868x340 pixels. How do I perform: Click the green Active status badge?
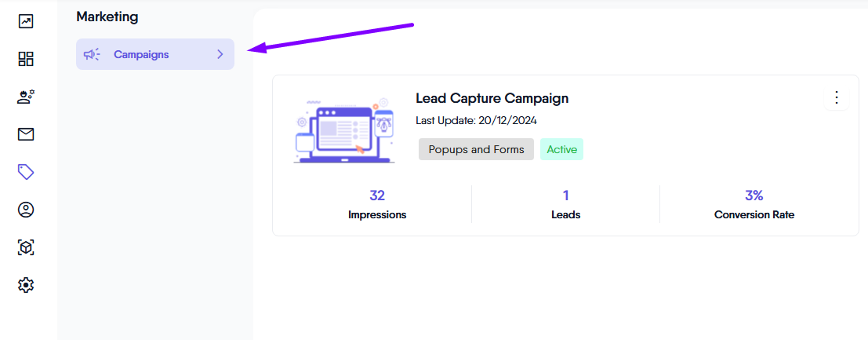561,149
